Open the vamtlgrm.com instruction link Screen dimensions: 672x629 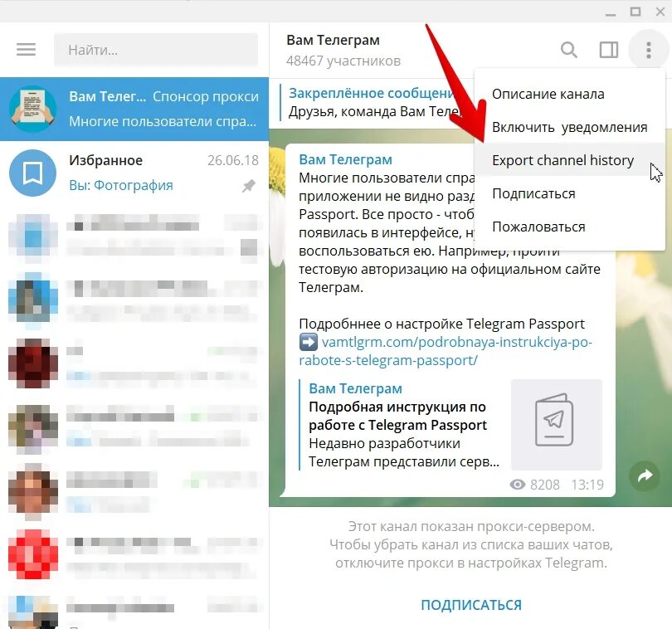point(446,351)
